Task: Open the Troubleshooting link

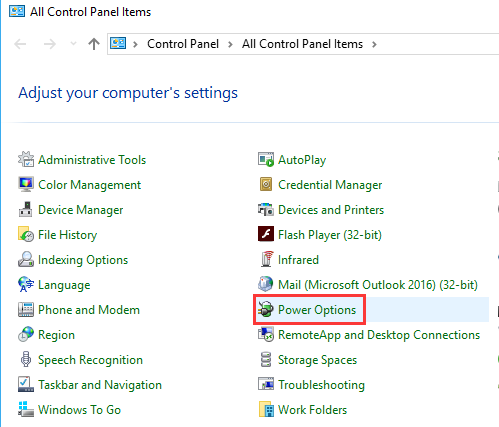Action: tap(321, 385)
